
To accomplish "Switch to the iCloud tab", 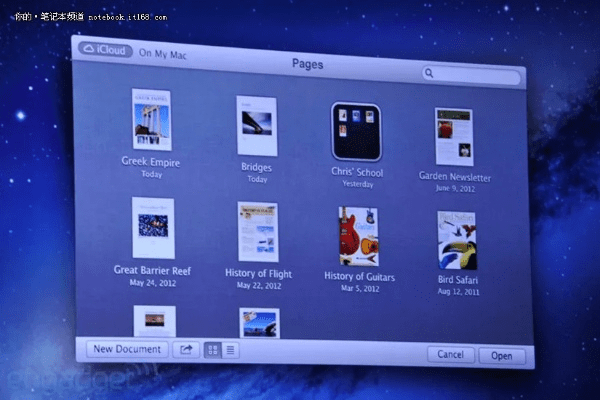I will pos(105,50).
